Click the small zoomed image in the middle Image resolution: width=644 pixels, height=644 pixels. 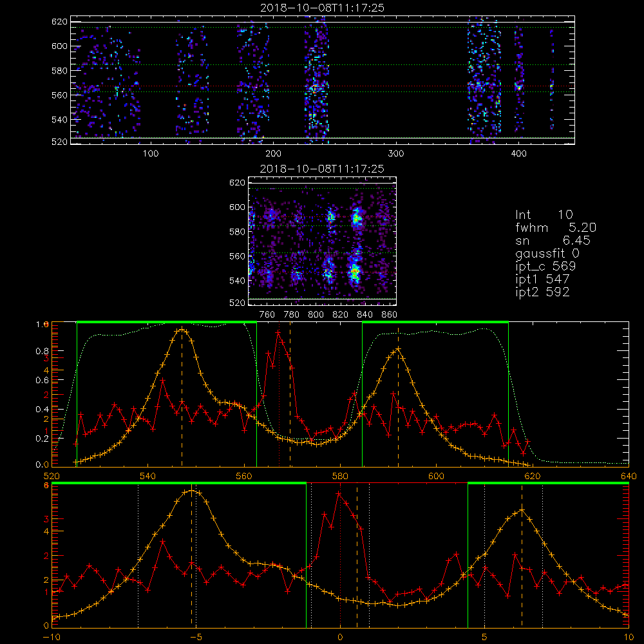323,241
